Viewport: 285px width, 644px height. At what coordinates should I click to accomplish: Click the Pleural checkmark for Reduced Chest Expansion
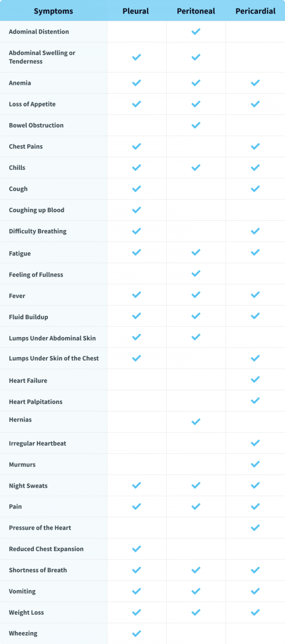(x=136, y=549)
